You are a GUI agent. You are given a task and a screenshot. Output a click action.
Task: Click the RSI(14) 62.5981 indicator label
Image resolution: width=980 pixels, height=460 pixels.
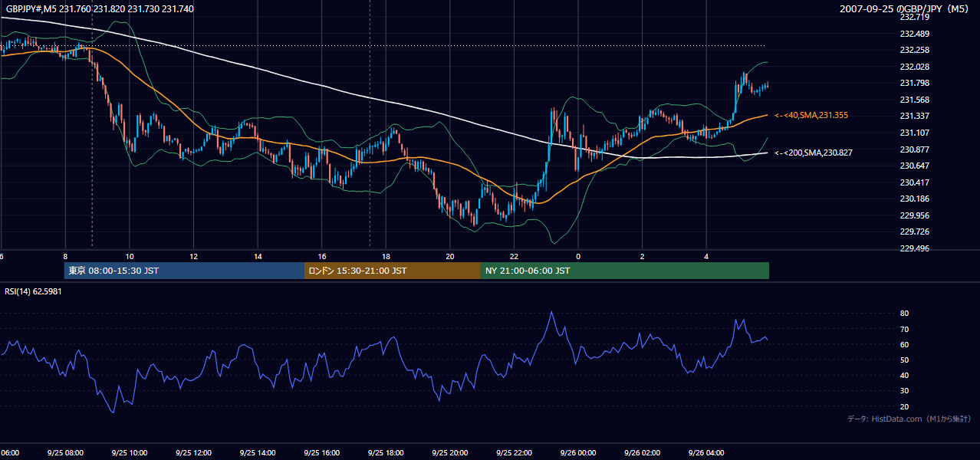(34, 291)
